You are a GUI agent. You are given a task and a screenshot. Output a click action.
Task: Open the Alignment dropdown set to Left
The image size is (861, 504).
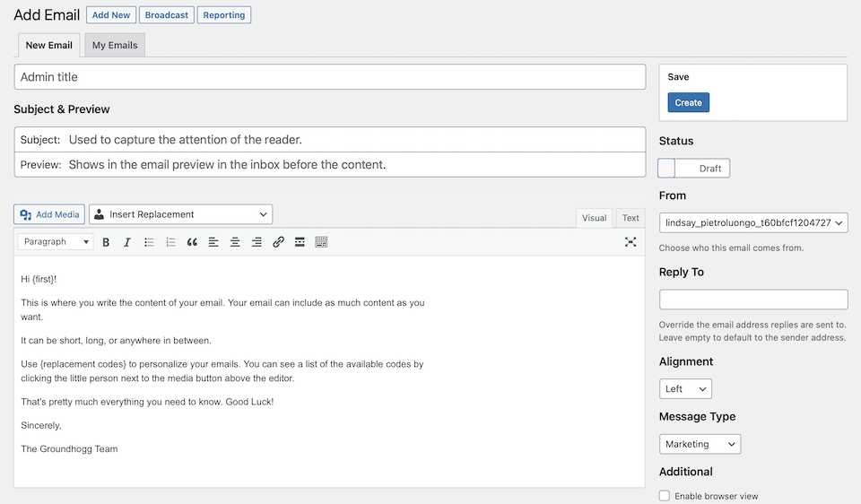[685, 389]
